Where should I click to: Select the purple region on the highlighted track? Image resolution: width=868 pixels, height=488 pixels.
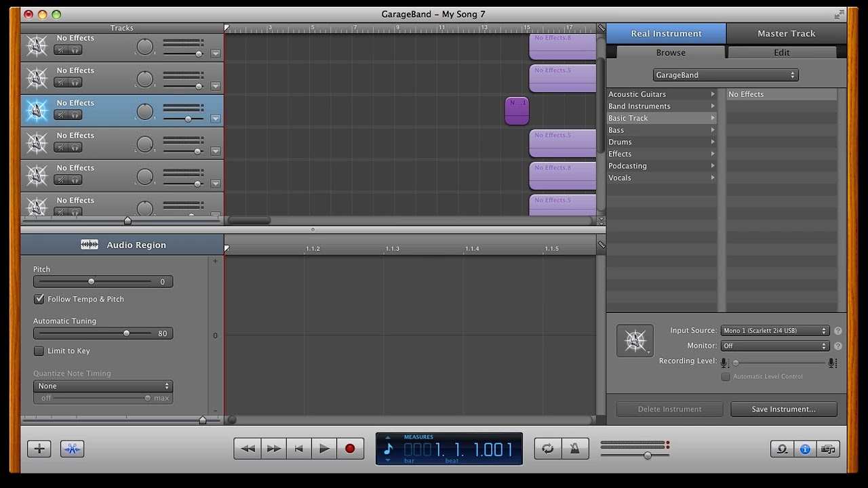(517, 110)
